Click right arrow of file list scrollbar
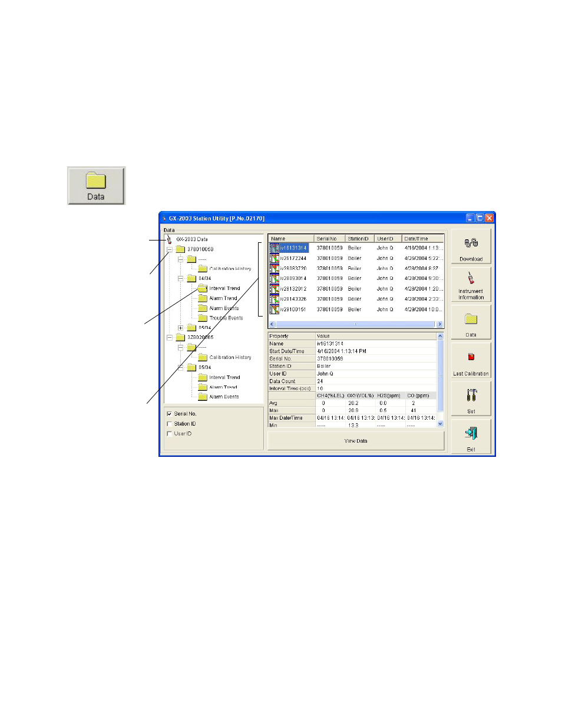This screenshot has height=728, width=562. (439, 324)
